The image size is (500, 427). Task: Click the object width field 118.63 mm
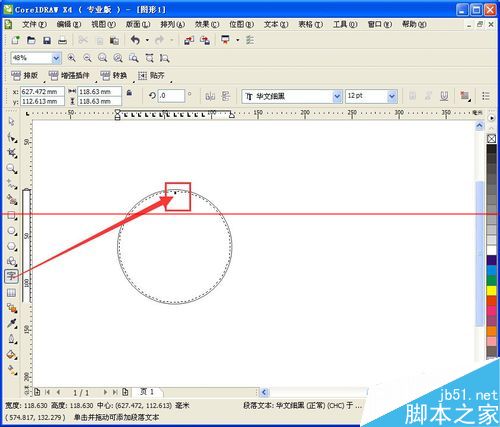click(99, 91)
